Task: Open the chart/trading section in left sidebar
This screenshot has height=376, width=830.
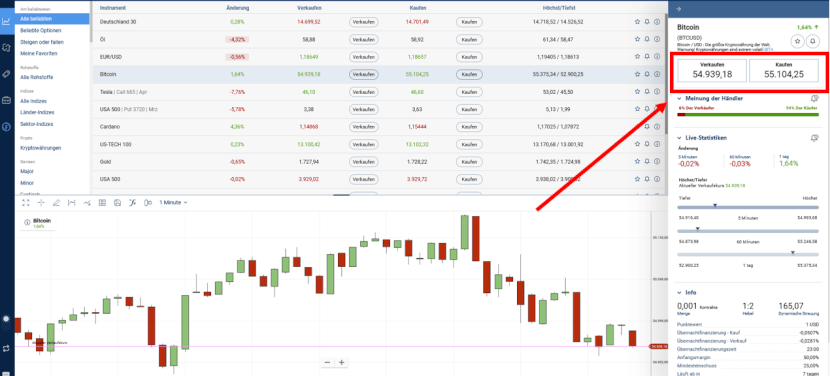Action: (x=6, y=22)
